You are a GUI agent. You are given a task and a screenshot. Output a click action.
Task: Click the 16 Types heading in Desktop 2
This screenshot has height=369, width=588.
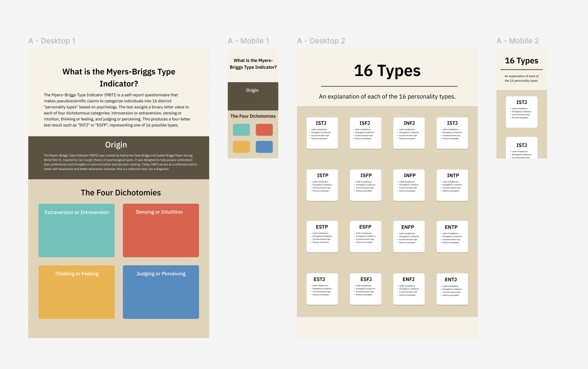point(387,71)
